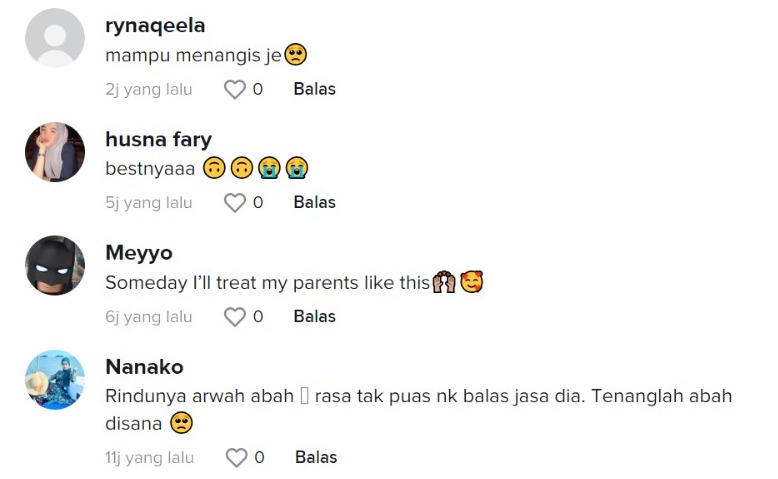Reply to rynaqeela via Balas
The height and width of the screenshot is (479, 778).
click(x=314, y=89)
